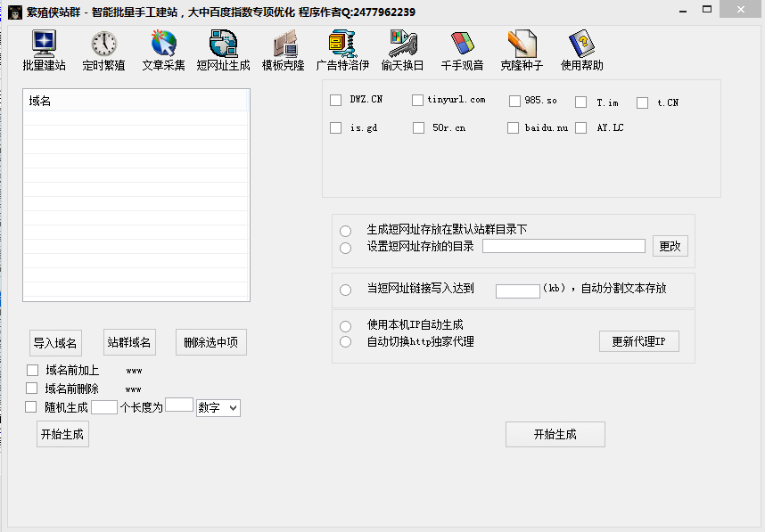Check the 985.so option
Screen dimensions: 765x532
(514, 101)
